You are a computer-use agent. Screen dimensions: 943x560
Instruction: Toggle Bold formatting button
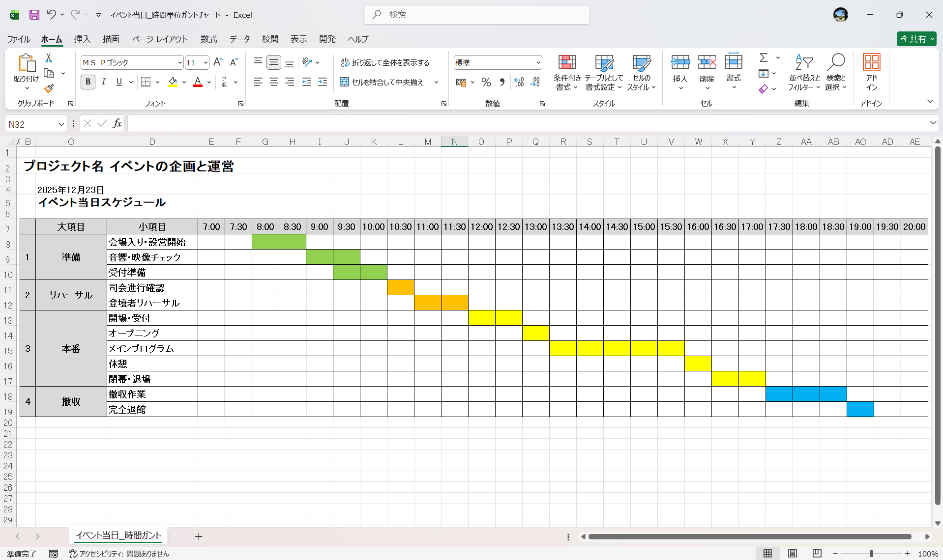88,82
